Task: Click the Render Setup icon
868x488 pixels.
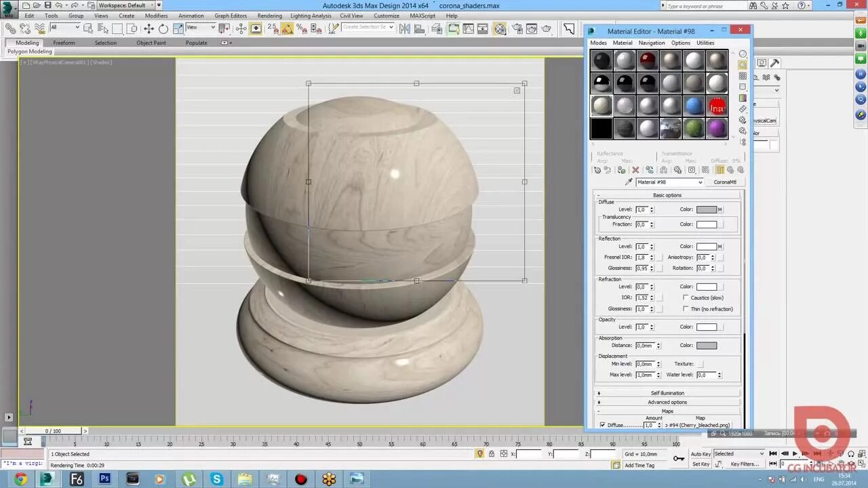Action: tap(517, 28)
